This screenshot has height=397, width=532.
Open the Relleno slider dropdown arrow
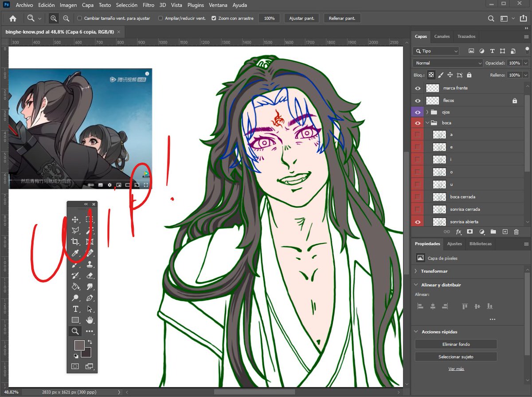(x=525, y=75)
